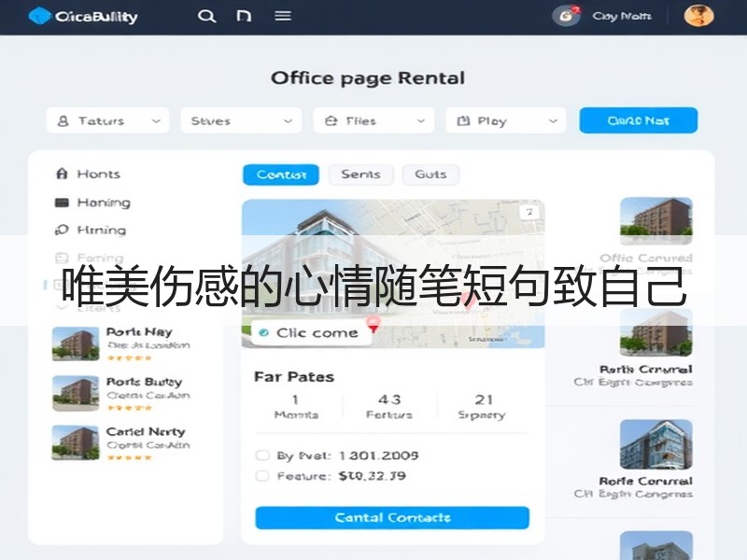Click the Honing card icon
747x560 pixels.
[62, 203]
